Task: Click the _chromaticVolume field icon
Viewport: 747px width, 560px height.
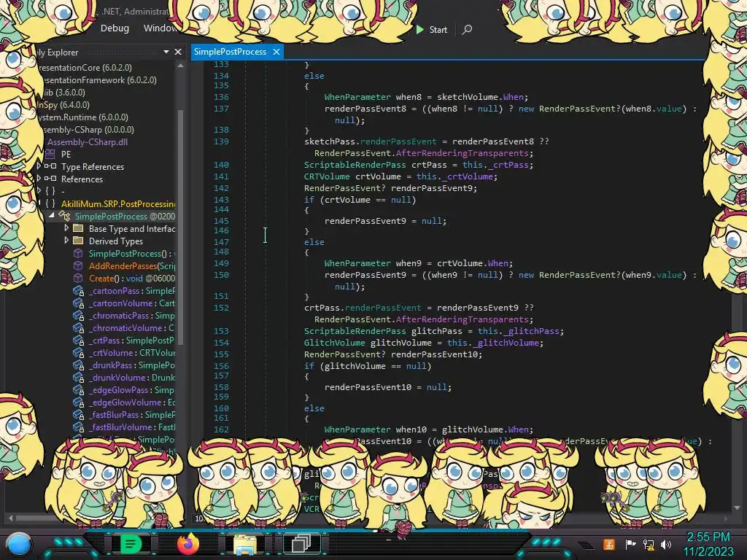Action: pos(79,327)
